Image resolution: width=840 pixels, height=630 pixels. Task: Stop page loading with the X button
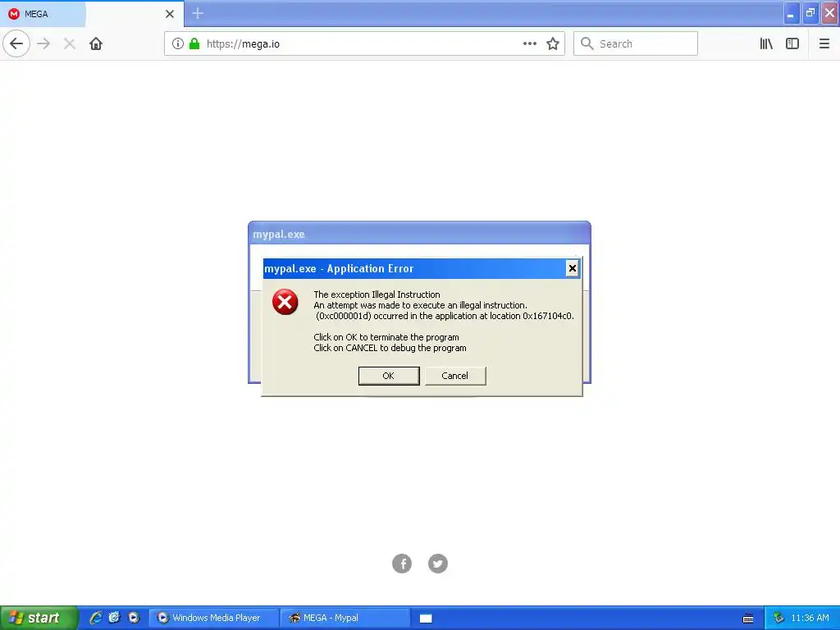click(69, 44)
